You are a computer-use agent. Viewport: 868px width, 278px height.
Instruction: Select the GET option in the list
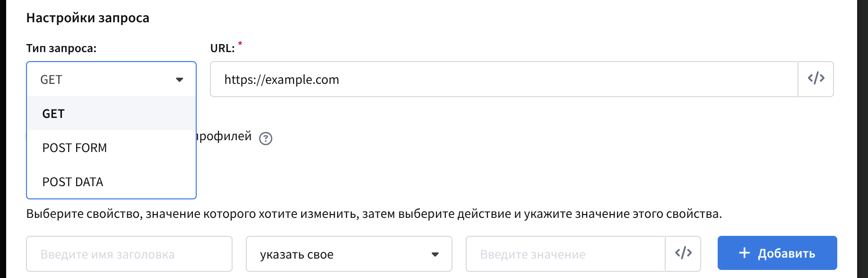point(53,114)
